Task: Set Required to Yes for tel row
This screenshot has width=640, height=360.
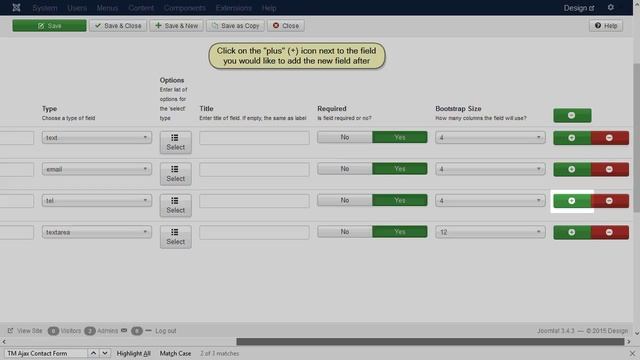Action: [400, 200]
